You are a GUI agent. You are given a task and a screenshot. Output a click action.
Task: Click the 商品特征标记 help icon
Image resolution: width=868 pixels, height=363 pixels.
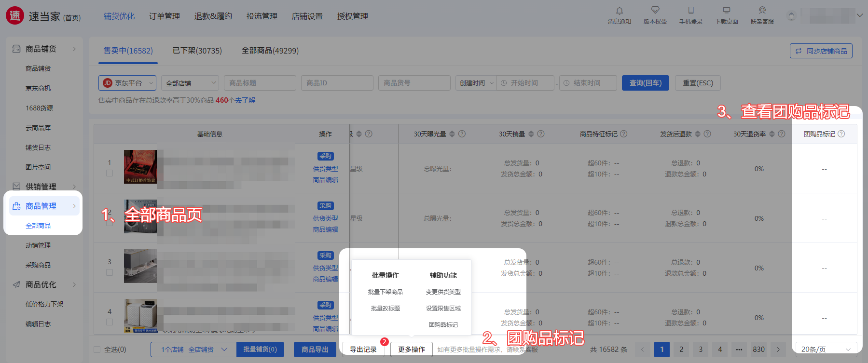623,134
